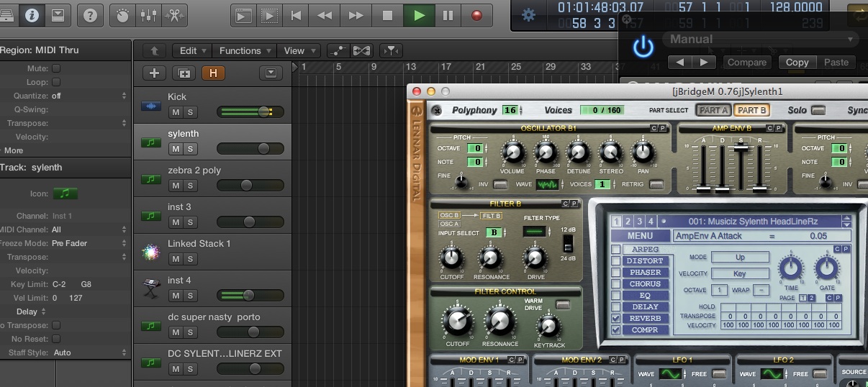Click the Rewind transport button

coord(325,14)
